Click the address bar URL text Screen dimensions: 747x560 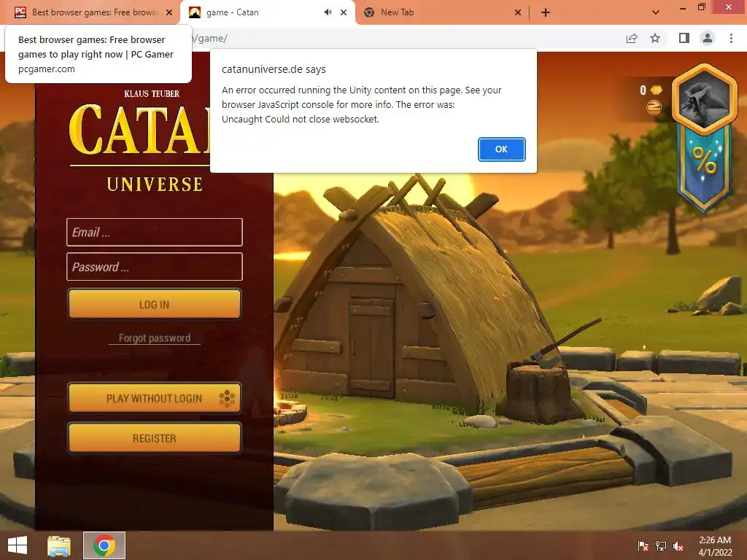tap(209, 38)
